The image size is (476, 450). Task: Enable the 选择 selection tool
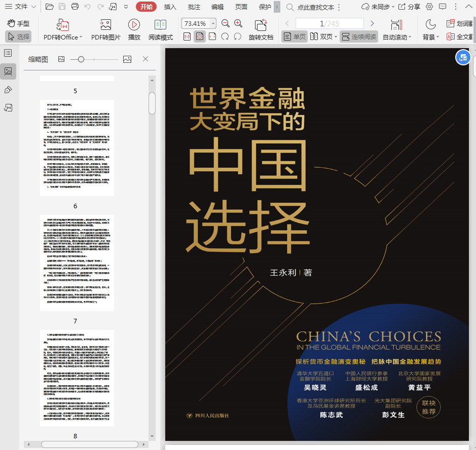[x=19, y=36]
